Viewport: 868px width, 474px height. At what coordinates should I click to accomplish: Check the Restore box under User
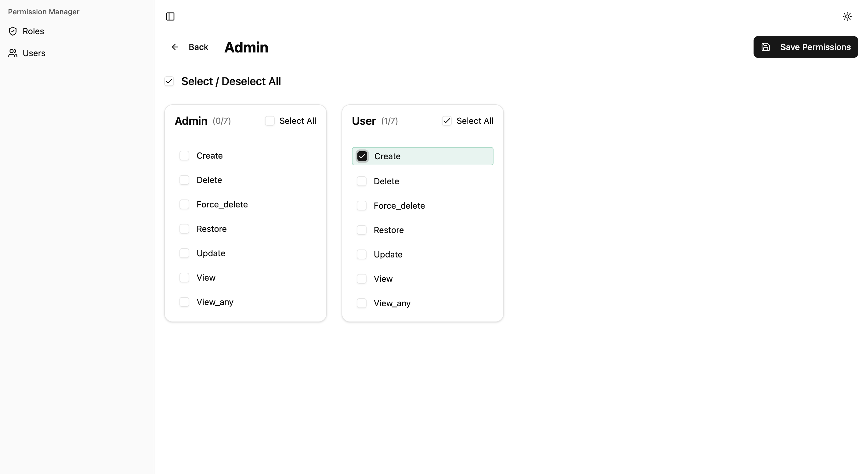coord(362,230)
